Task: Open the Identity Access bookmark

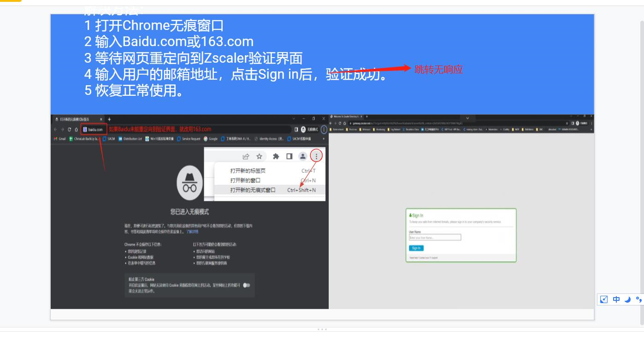Action: (x=269, y=139)
